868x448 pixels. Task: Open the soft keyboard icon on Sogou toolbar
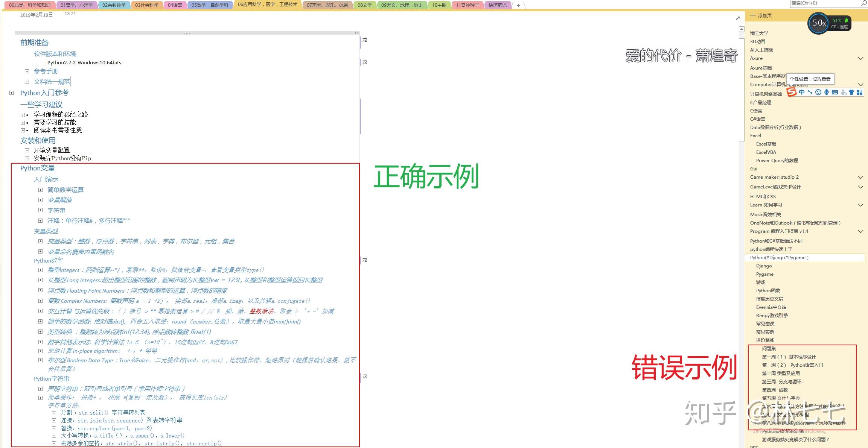tap(835, 92)
